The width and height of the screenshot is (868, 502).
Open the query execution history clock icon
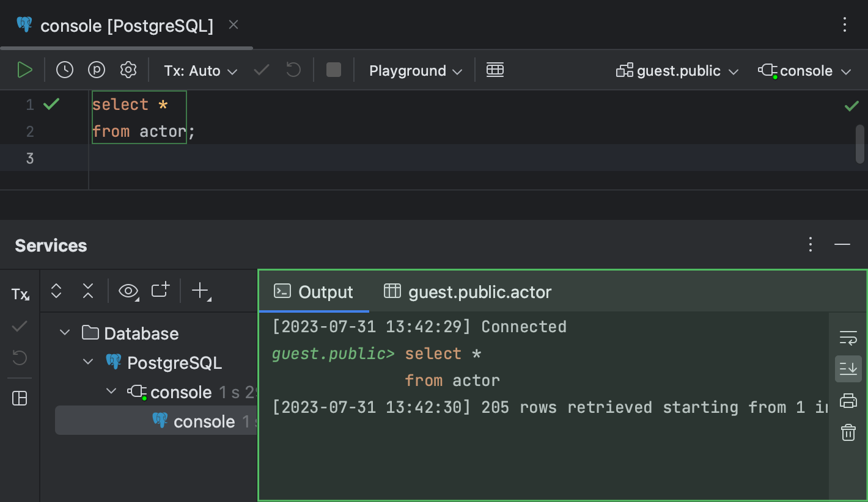[64, 70]
